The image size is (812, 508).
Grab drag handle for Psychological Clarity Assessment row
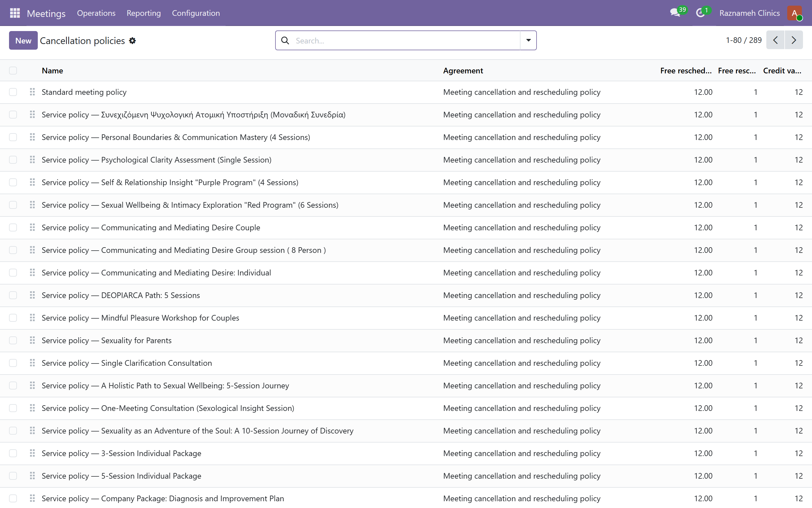[x=32, y=159]
